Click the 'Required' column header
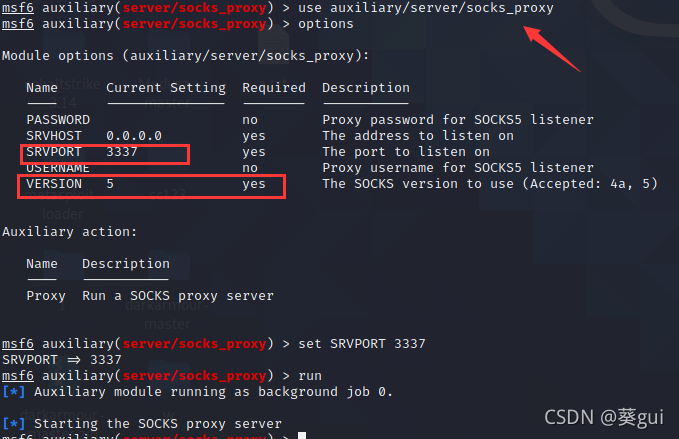679x439 pixels. click(x=274, y=88)
